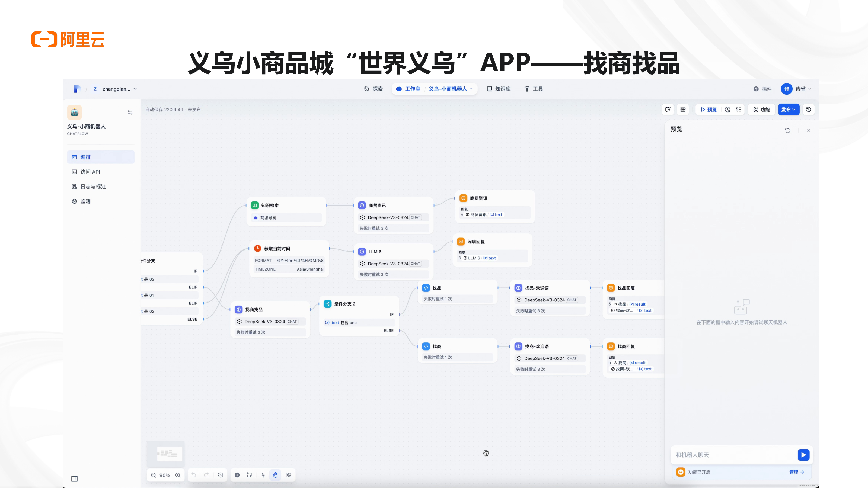This screenshot has width=868, height=488.
Task: Zoom in the canvas with the plus magnifier
Action: click(178, 475)
